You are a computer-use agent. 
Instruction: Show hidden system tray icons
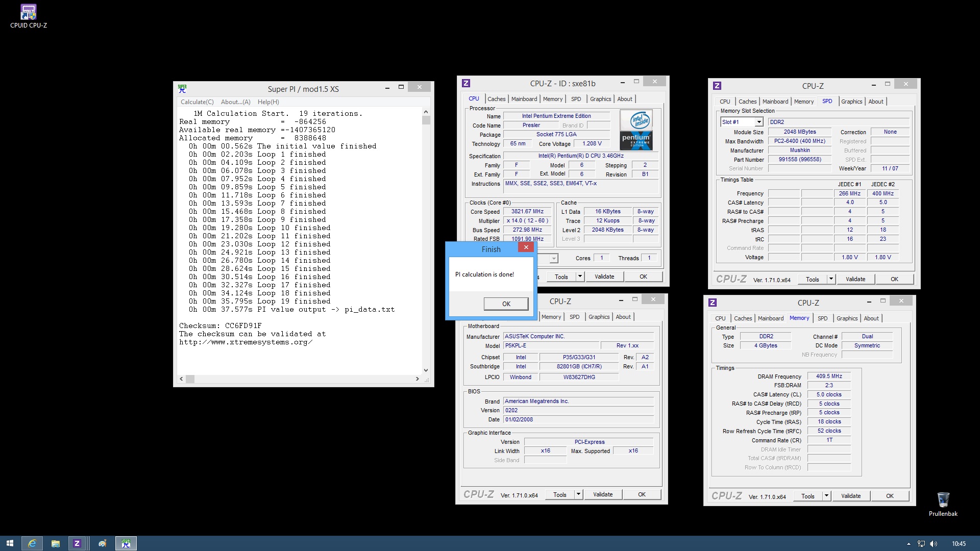click(x=909, y=544)
